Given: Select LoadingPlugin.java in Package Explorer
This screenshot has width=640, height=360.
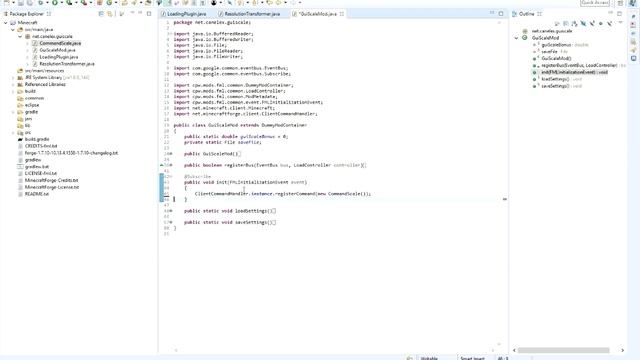Looking at the screenshot, I should pyautogui.click(x=58, y=57).
